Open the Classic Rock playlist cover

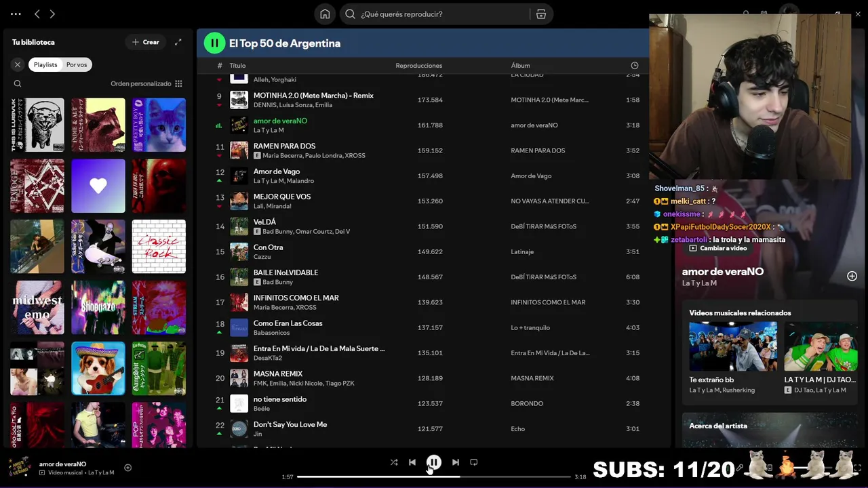(159, 246)
